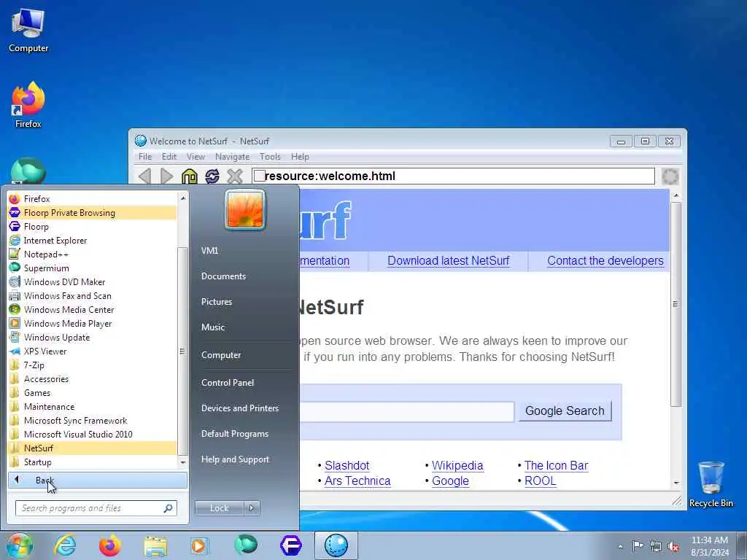Image resolution: width=747 pixels, height=560 pixels.
Task: Open Floorp from the taskbar
Action: click(291, 545)
